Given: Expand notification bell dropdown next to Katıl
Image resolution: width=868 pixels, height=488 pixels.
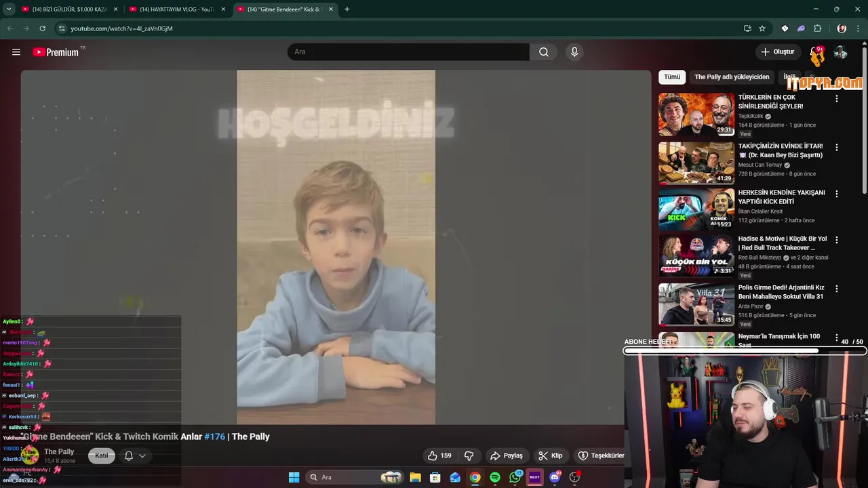Looking at the screenshot, I should click(x=135, y=456).
